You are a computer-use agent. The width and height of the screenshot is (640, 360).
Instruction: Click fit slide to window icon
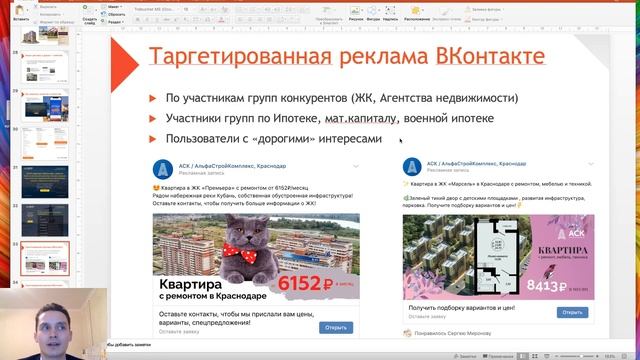coord(624,356)
